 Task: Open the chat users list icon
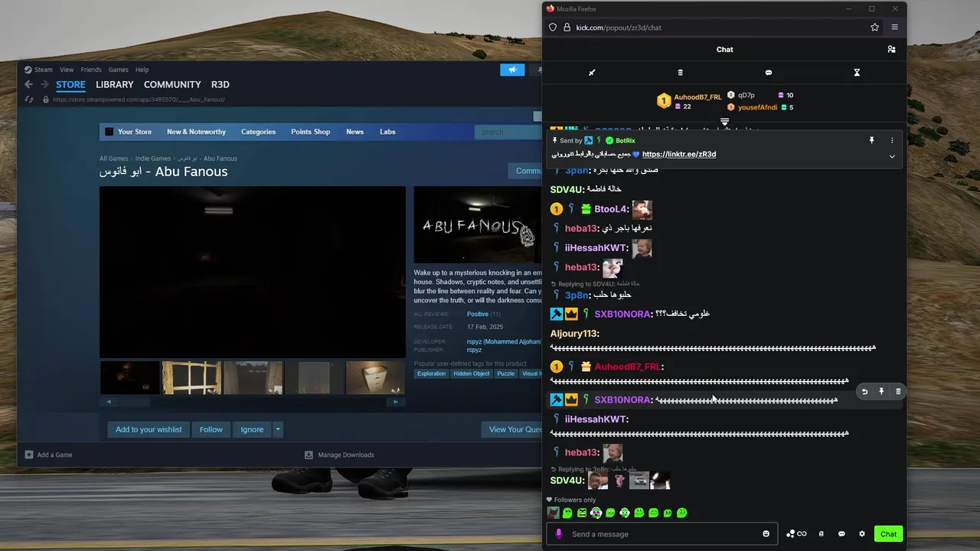[x=891, y=49]
